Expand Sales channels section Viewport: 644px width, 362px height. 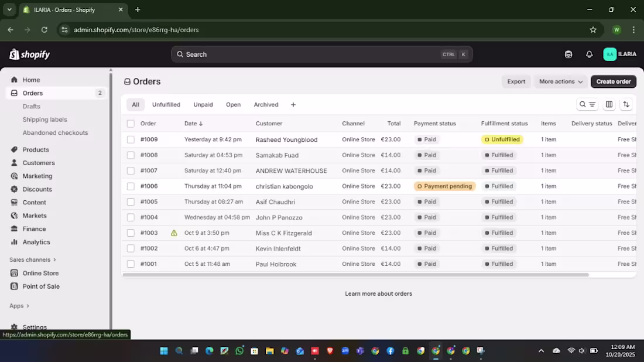tap(32, 259)
